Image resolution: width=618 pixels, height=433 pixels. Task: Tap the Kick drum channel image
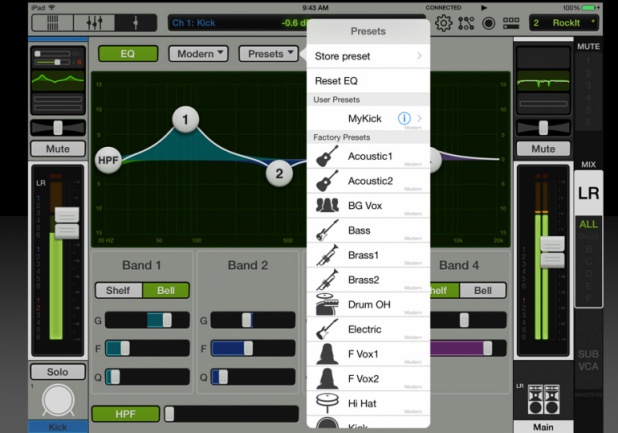click(x=58, y=400)
